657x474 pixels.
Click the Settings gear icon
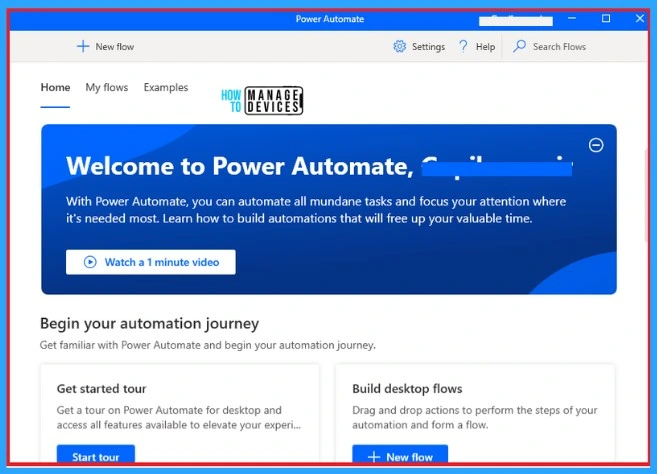pyautogui.click(x=400, y=46)
